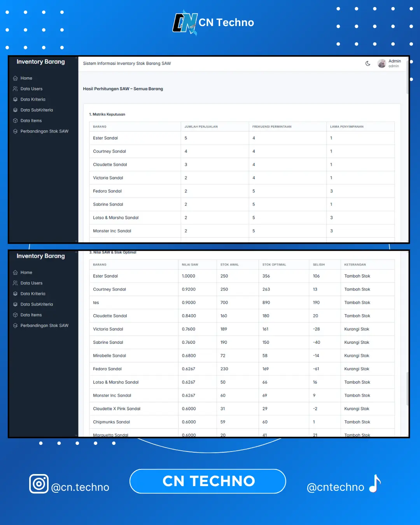The image size is (420, 525).
Task: Select Data Users in the lower sidebar
Action: (x=31, y=283)
